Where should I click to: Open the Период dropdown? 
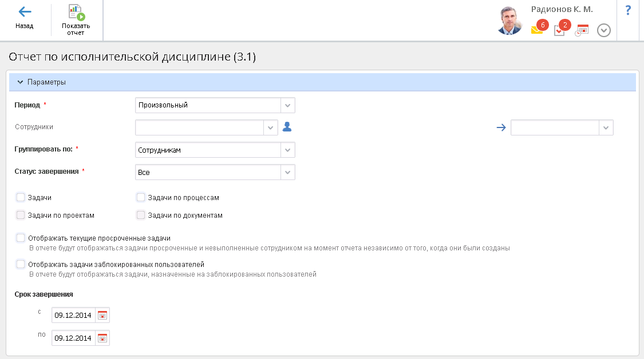(x=288, y=105)
